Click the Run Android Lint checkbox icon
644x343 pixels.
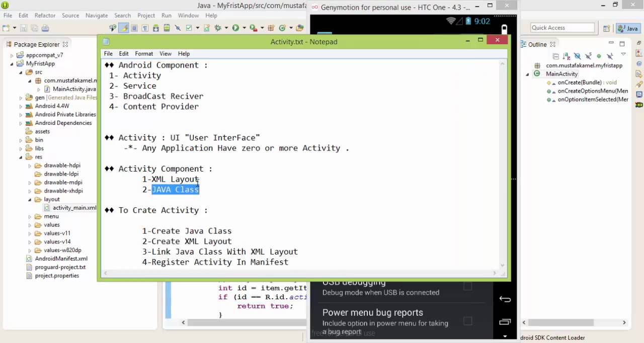tap(189, 28)
